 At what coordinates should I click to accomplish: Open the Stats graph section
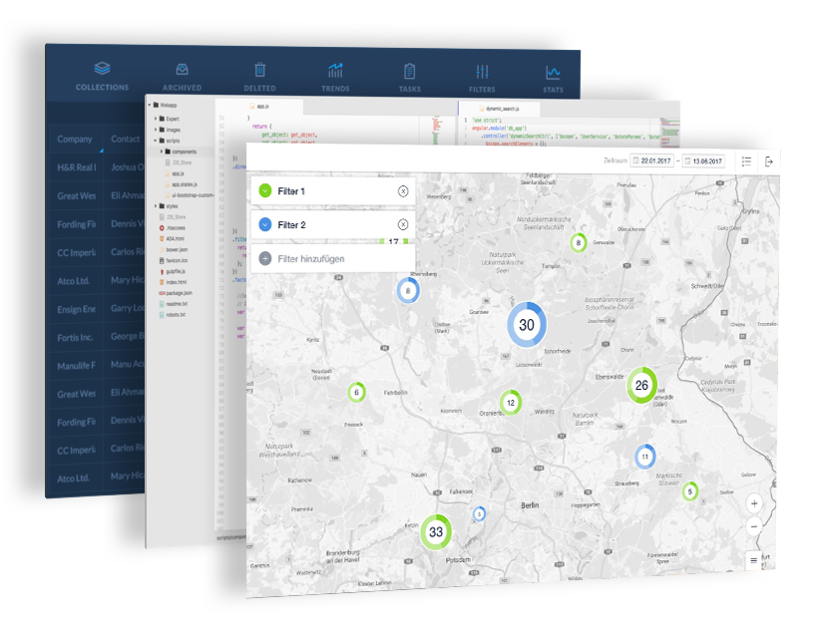click(553, 76)
